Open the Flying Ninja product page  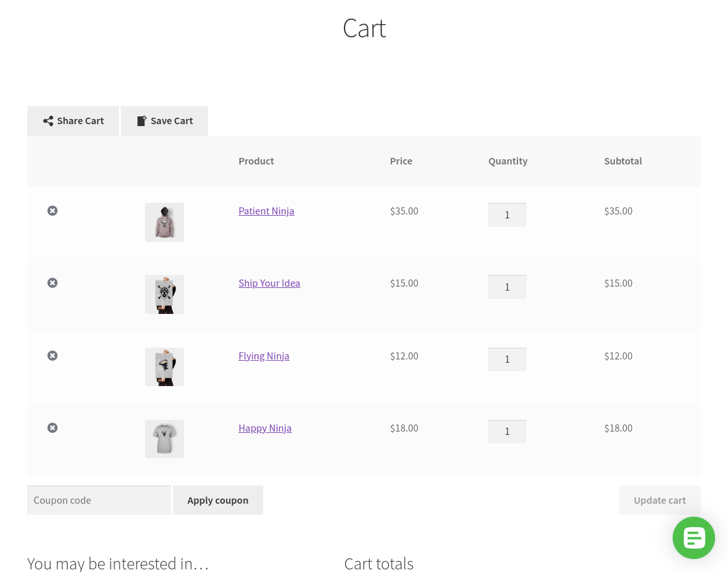(x=264, y=356)
